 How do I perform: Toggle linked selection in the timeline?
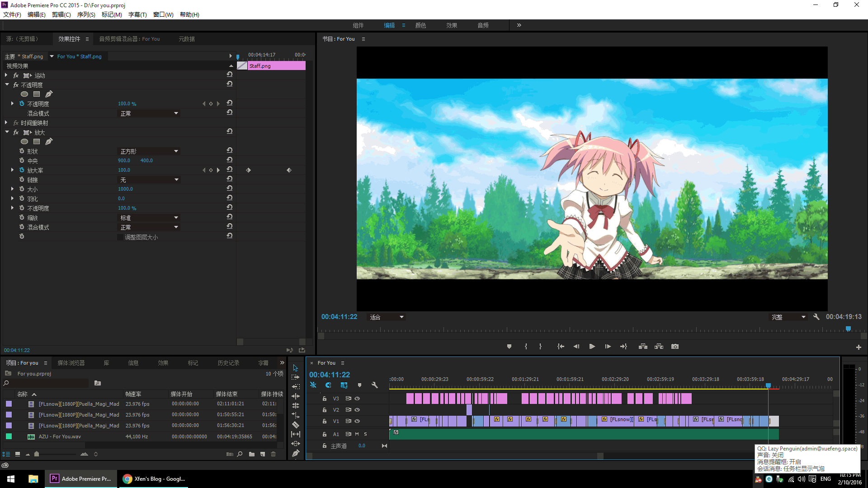coord(344,385)
